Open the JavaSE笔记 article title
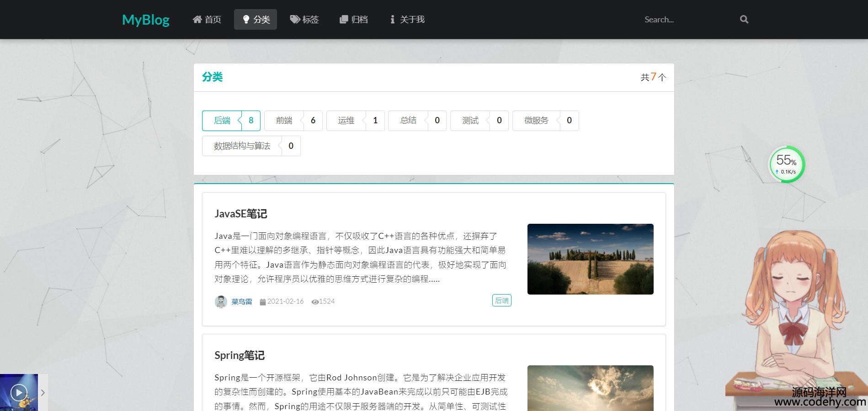Viewport: 868px width, 411px height. [241, 214]
